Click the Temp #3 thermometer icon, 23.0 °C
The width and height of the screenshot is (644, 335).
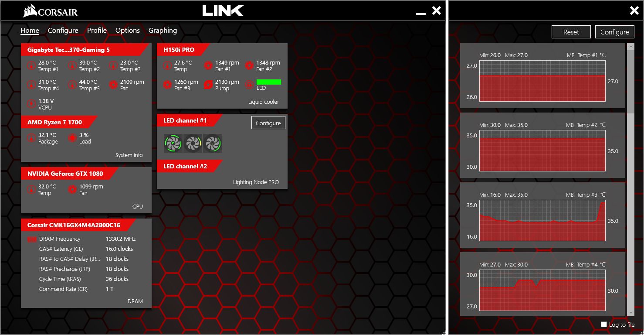[113, 66]
